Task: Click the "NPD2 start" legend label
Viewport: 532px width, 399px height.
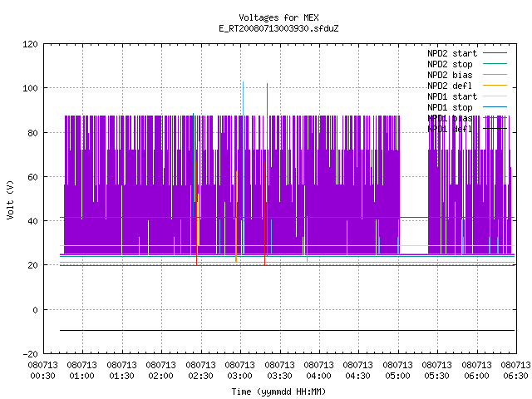Action: (452, 53)
